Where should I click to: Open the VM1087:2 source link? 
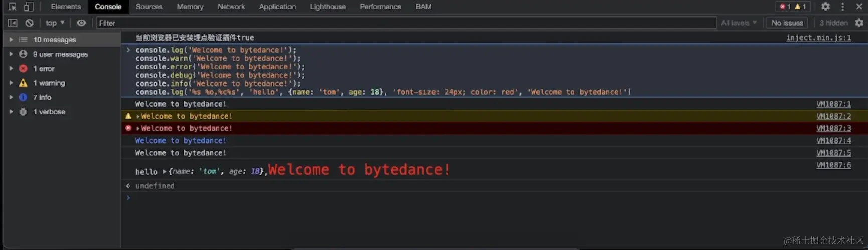click(x=833, y=116)
